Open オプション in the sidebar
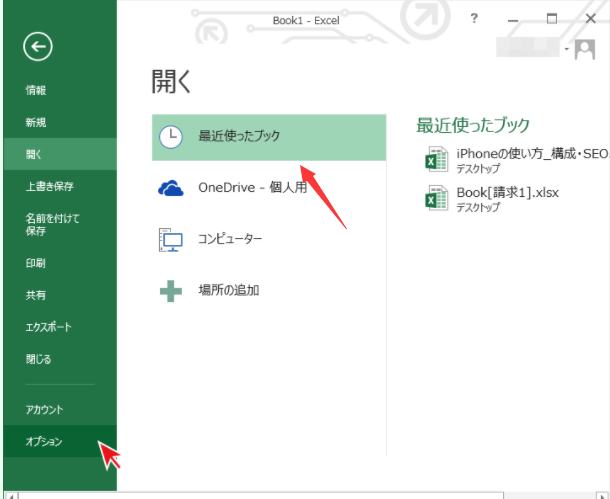This screenshot has width=610, height=499. (60, 441)
